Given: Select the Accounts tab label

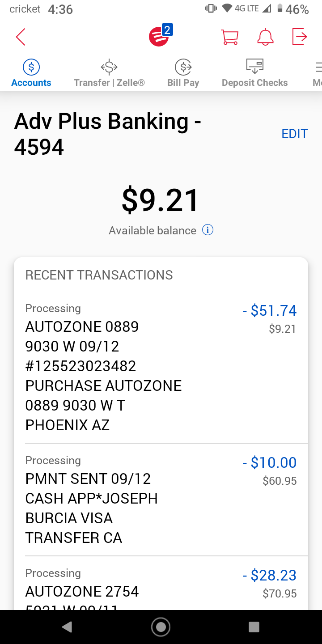Looking at the screenshot, I should click(x=31, y=83).
